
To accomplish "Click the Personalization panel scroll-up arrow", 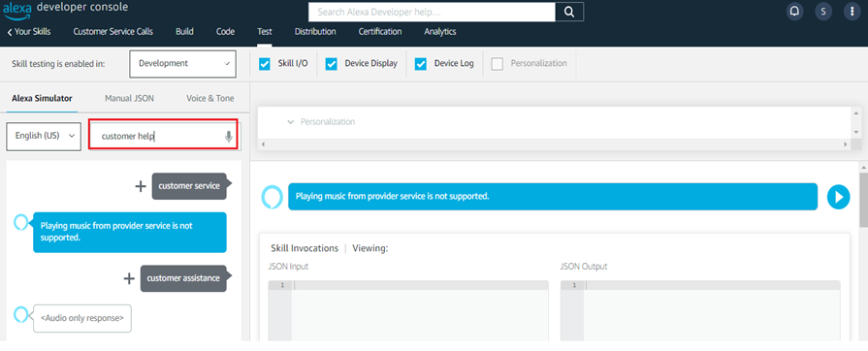I will tap(856, 112).
